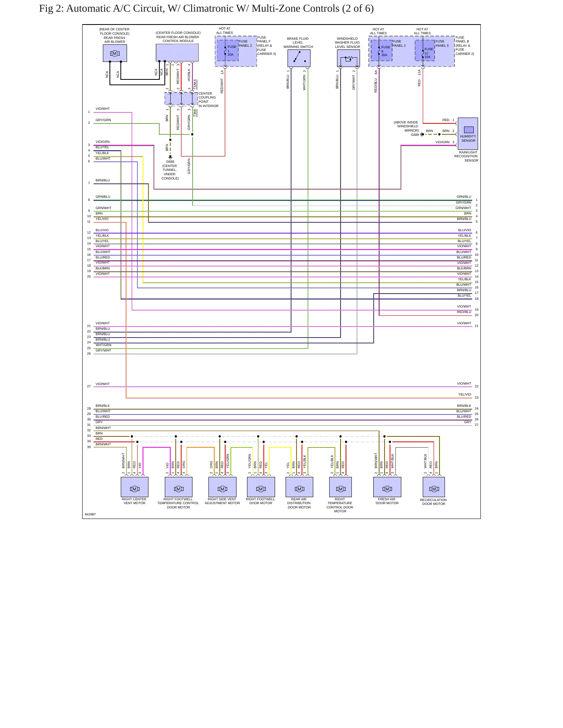Viewport: 563px width, 728px height.
Task: Select the Right Footwell Temperature Control Door Motor
Action: pos(178,487)
